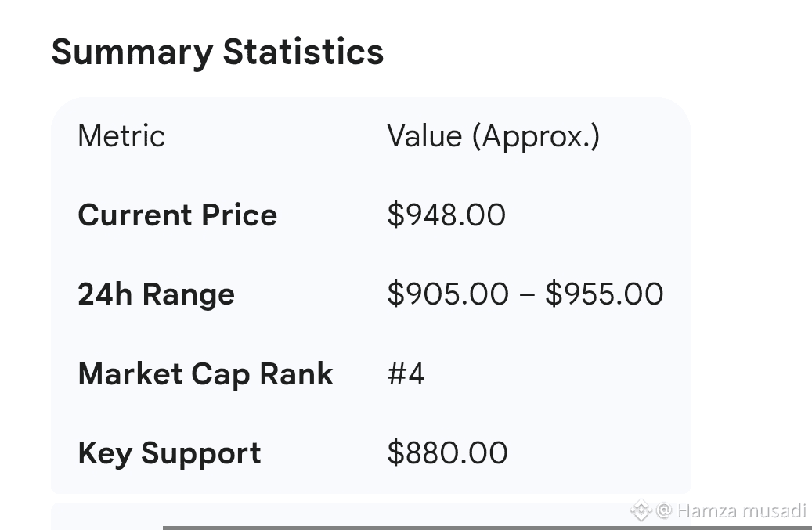The image size is (812, 530).
Task: Click the Current Price row label
Action: 177,215
